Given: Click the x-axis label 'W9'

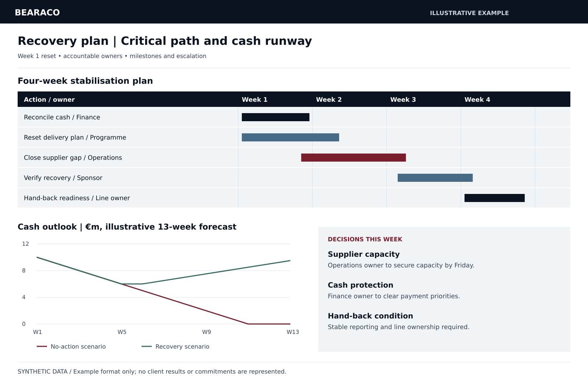Looking at the screenshot, I should point(207,332).
